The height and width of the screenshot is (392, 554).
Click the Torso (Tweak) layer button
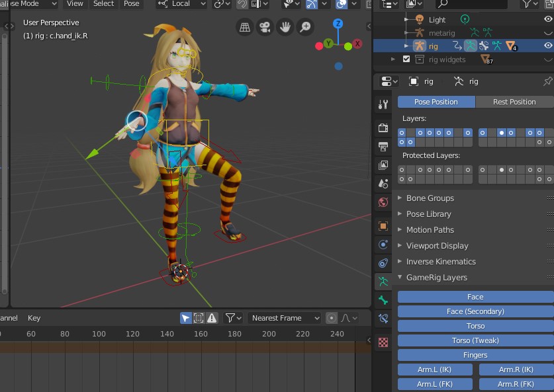pyautogui.click(x=475, y=340)
